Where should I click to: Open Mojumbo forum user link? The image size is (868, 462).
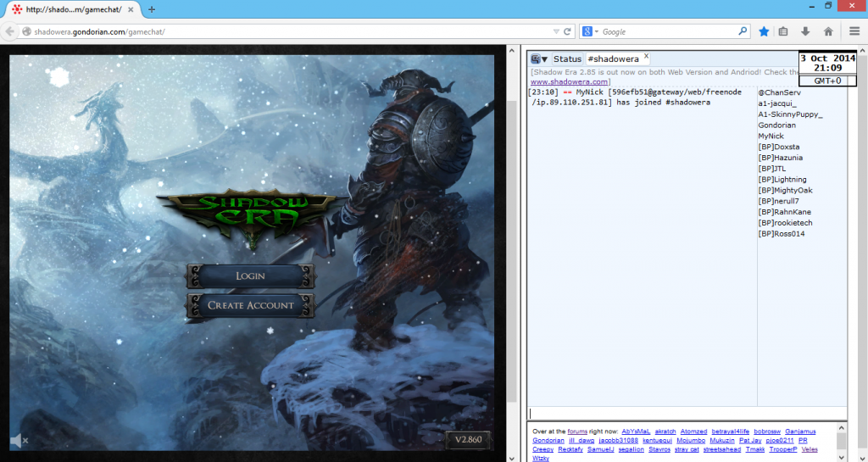[x=691, y=441]
